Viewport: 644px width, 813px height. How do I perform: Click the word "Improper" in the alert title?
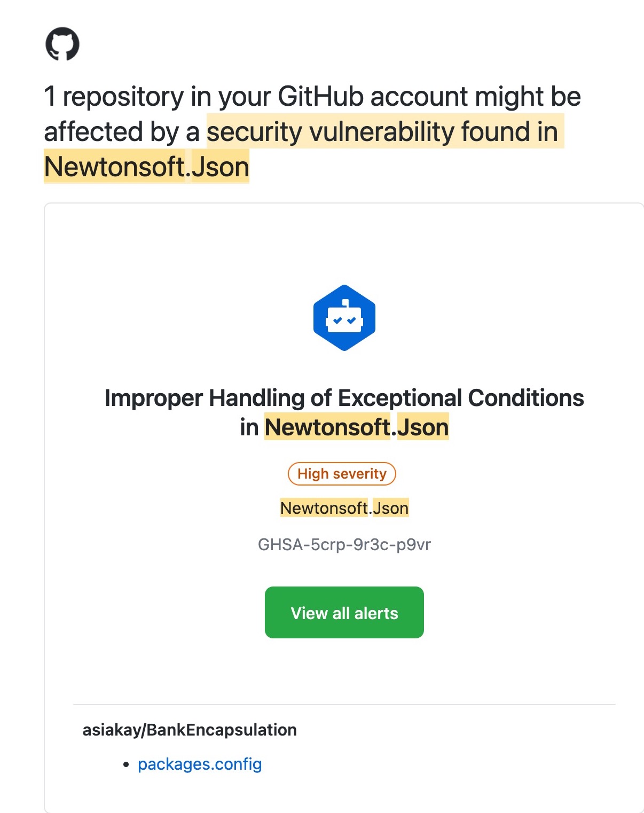[154, 398]
